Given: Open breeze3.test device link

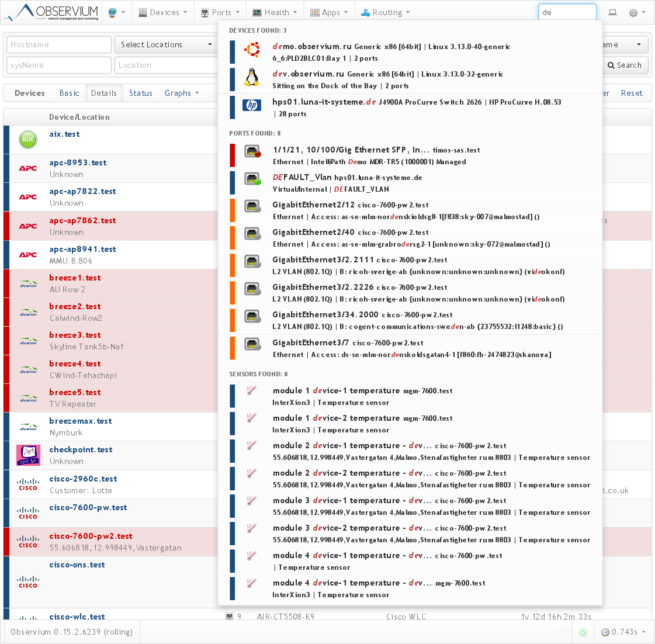Looking at the screenshot, I should click(x=75, y=335).
